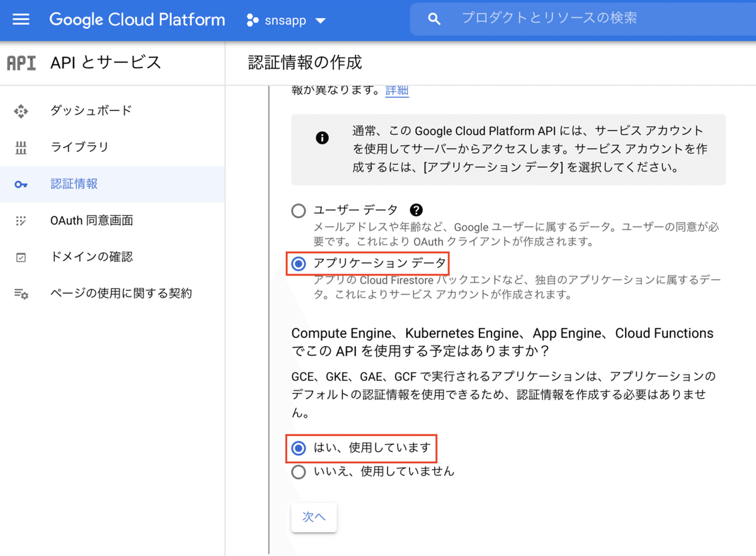The image size is (756, 556).
Task: Click the API icon beside API とサービス
Action: click(21, 63)
